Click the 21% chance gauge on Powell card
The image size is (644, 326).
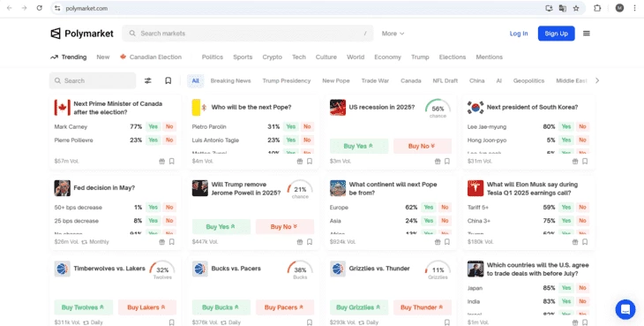(300, 189)
